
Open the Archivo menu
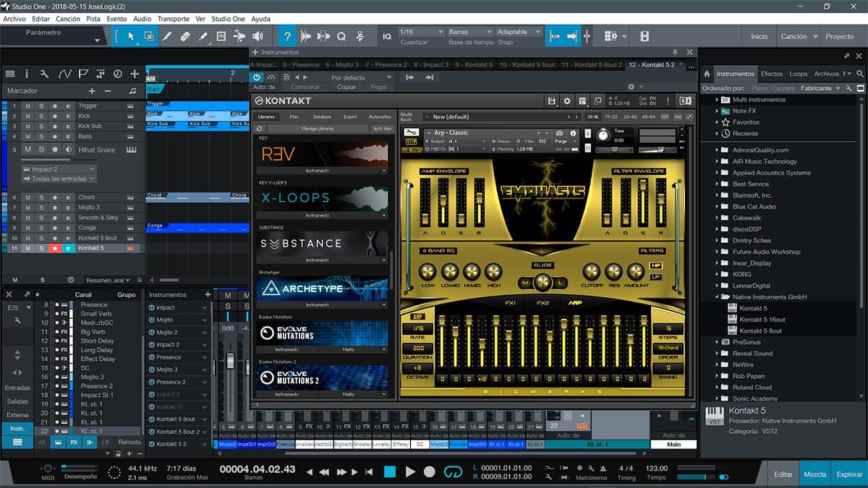pos(14,18)
